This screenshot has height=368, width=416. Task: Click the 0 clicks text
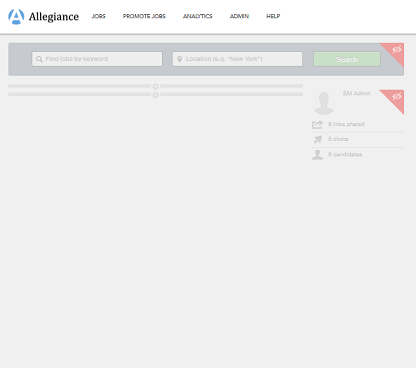[338, 139]
